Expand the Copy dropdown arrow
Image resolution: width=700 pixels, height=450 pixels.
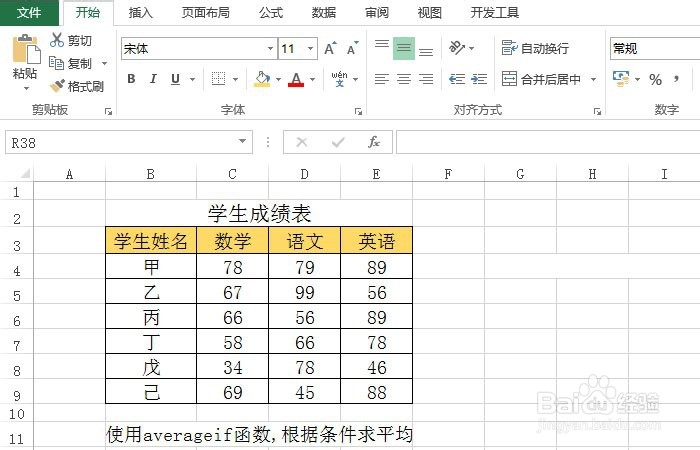coord(104,63)
